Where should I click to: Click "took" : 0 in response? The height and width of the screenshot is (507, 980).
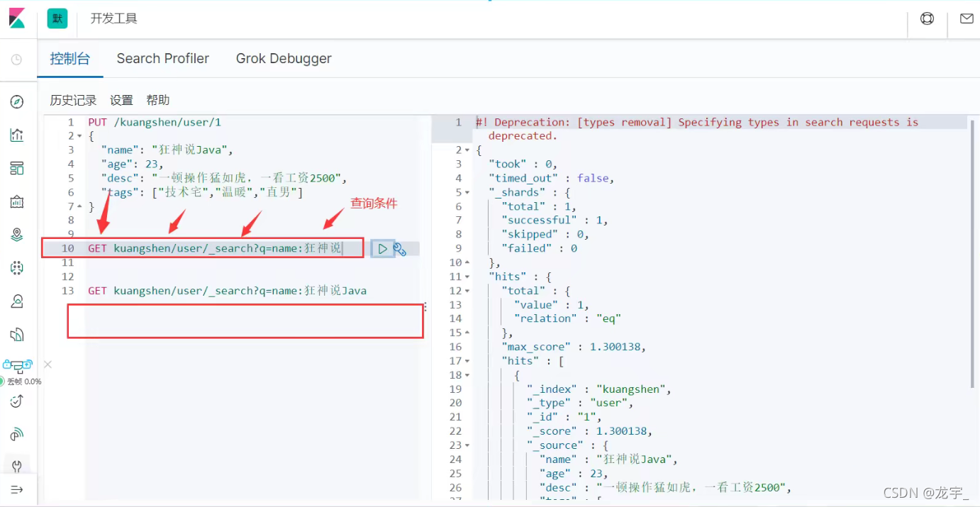[523, 165]
